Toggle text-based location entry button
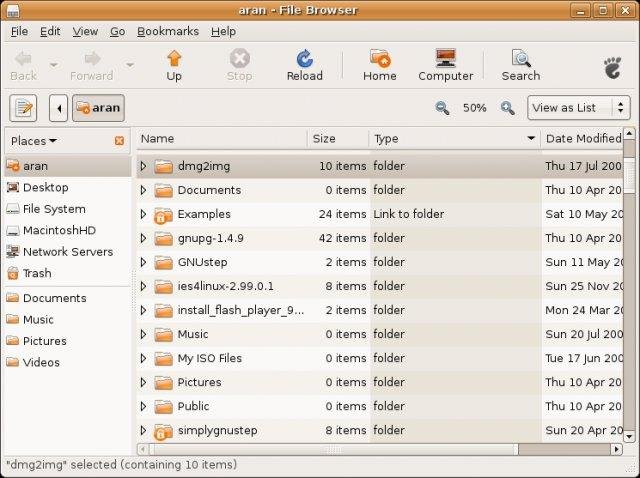640x478 pixels. 23,108
